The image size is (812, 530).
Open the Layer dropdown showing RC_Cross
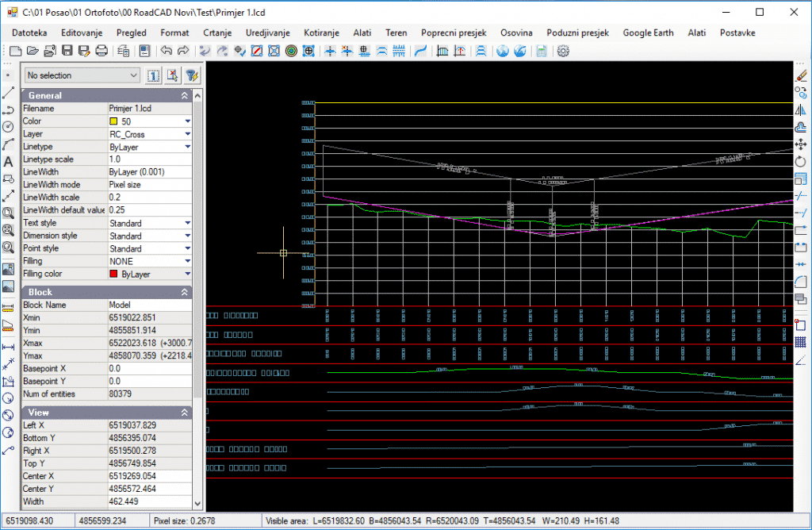click(188, 134)
